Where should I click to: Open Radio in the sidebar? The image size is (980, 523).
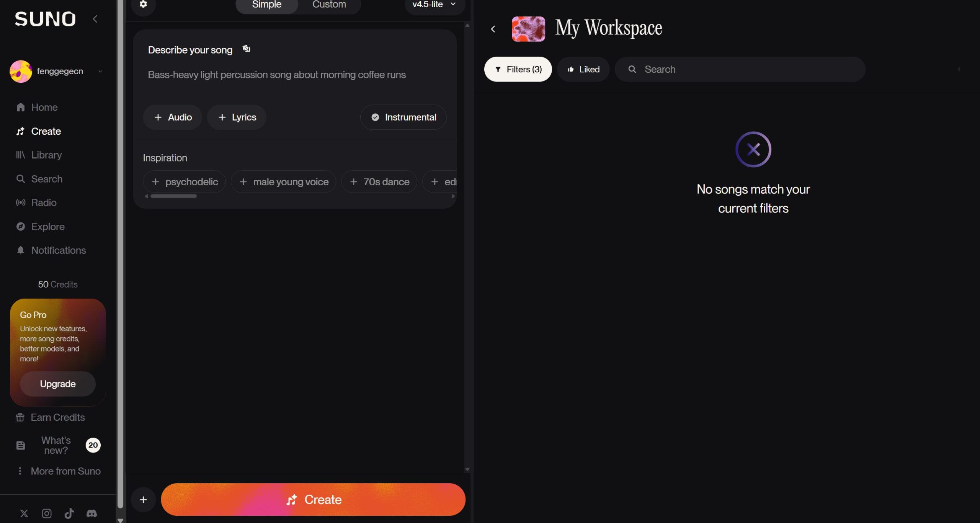point(36,203)
